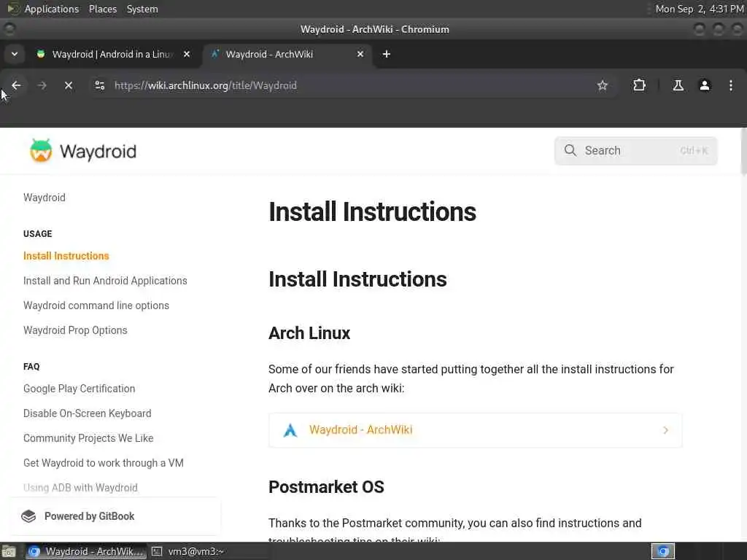Viewport: 747px width, 560px height.
Task: Open Chromium three-dot menu
Action: [x=730, y=85]
